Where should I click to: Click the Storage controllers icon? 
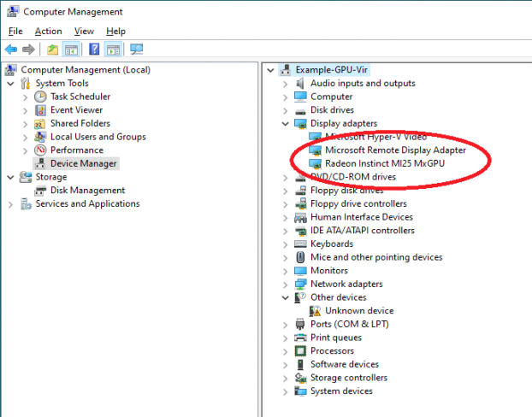point(300,378)
